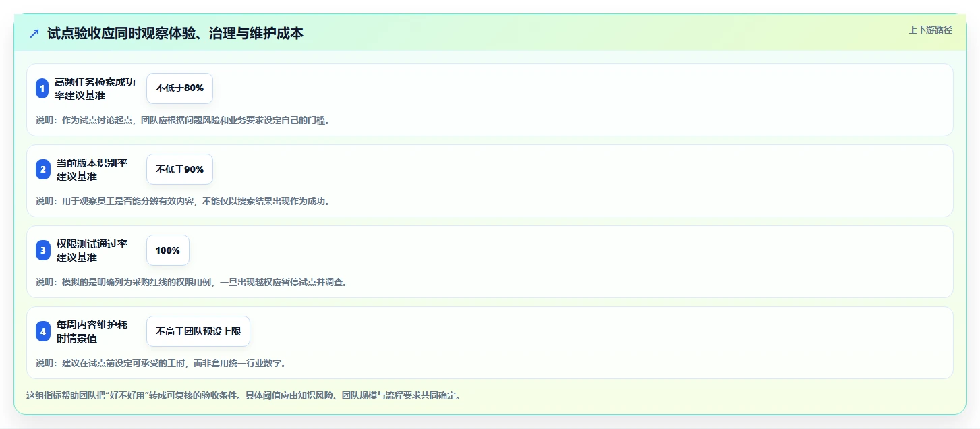Click the note starting 说明:用于观察员工是否能分辨
This screenshot has height=429, width=980.
click(x=183, y=201)
